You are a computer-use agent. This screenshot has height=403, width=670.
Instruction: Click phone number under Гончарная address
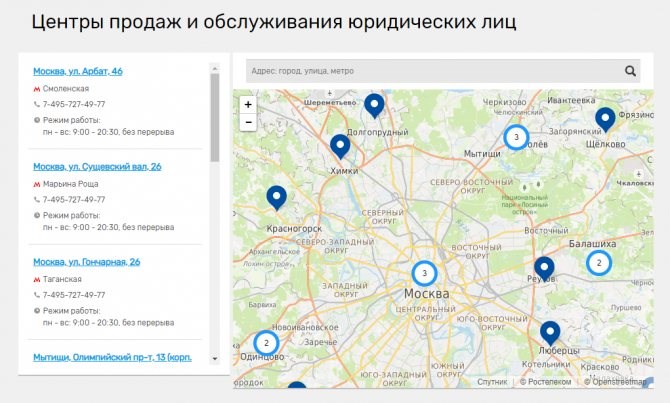click(74, 295)
